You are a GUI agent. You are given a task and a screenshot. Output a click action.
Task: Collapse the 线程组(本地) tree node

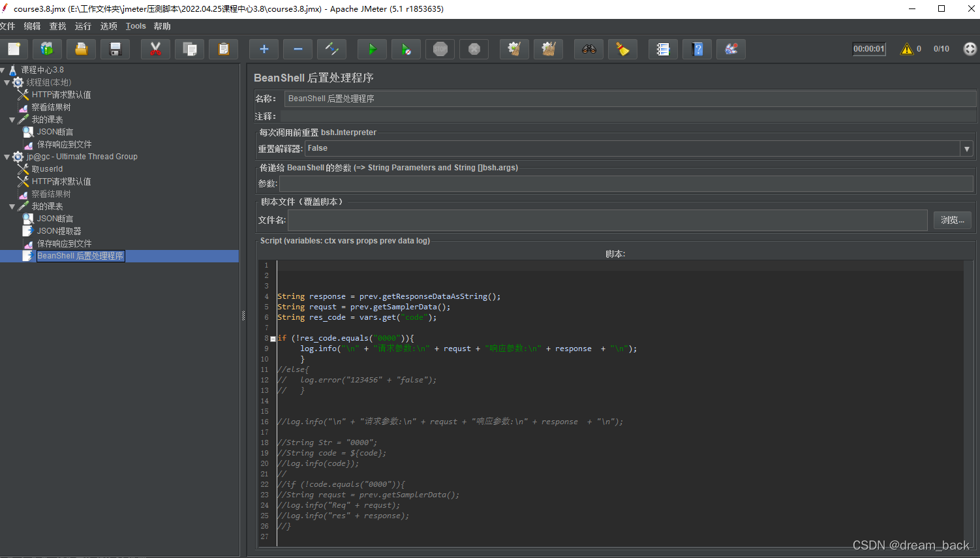pos(7,82)
